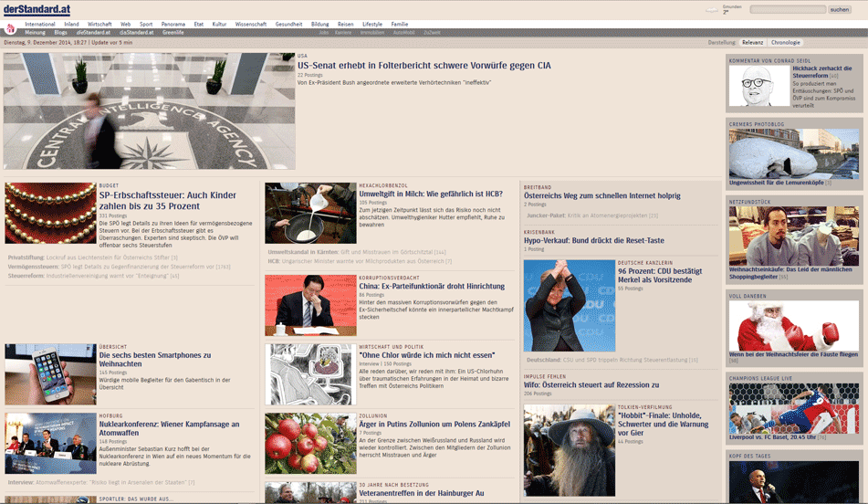
Task: Open Hypo-Verkauf Reset-Taste headline
Action: 594,240
